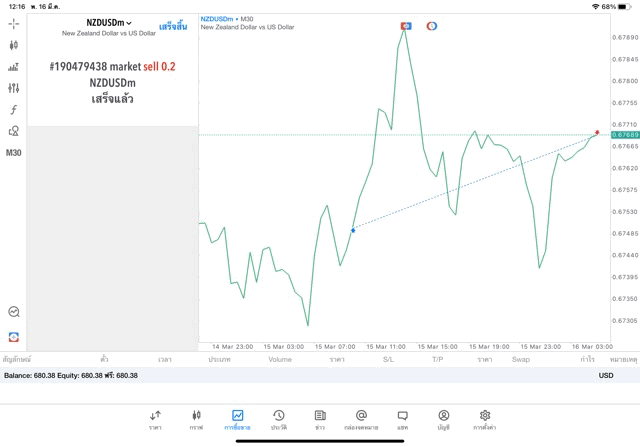Screen dimensions: 640x447
Task: Tap the Volume column header
Action: [280, 360]
